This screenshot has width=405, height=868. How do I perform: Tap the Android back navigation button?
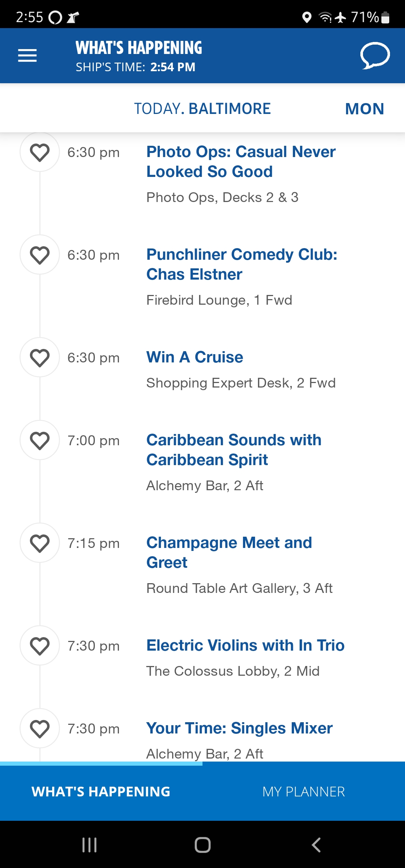[x=316, y=845]
